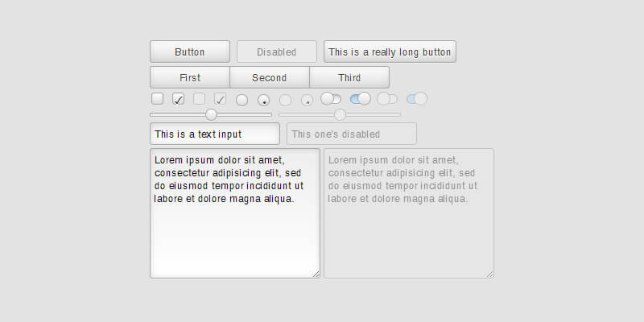This screenshot has width=644, height=322.
Task: Click the resize grip of the enabled textarea
Action: click(x=316, y=275)
